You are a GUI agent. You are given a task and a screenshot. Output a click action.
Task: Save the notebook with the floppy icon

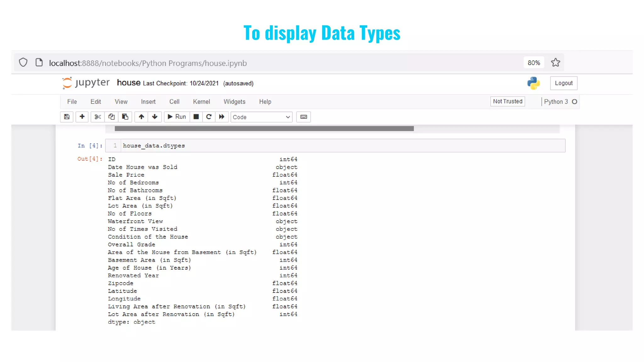tap(67, 117)
